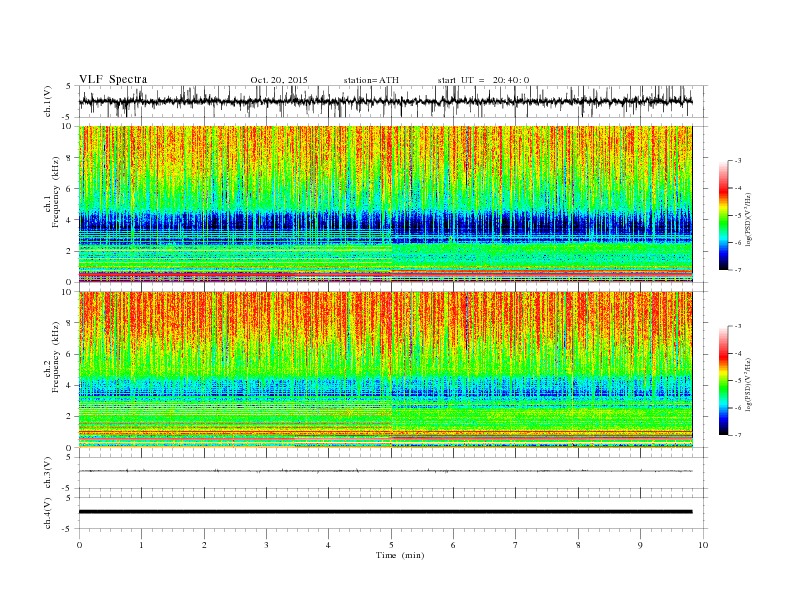The width and height of the screenshot is (792, 612).
Task: Click the "-7" tick on ch.1 color bar
Action: [737, 270]
